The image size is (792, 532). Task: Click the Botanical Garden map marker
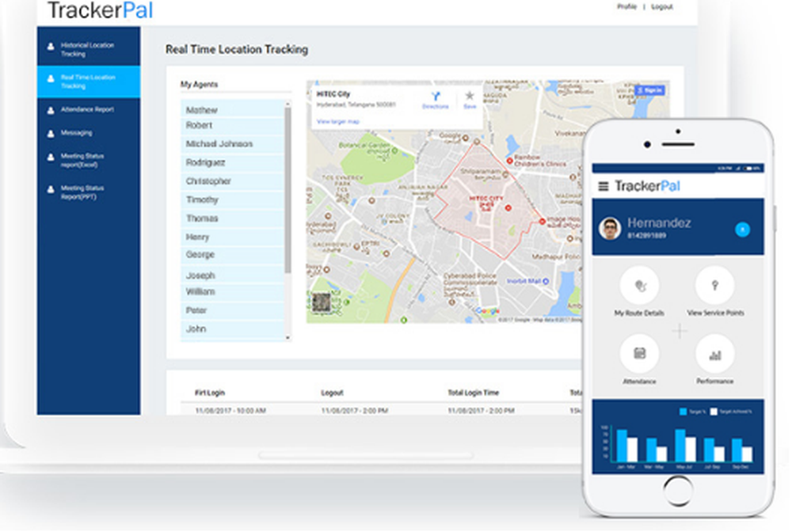pos(394,150)
